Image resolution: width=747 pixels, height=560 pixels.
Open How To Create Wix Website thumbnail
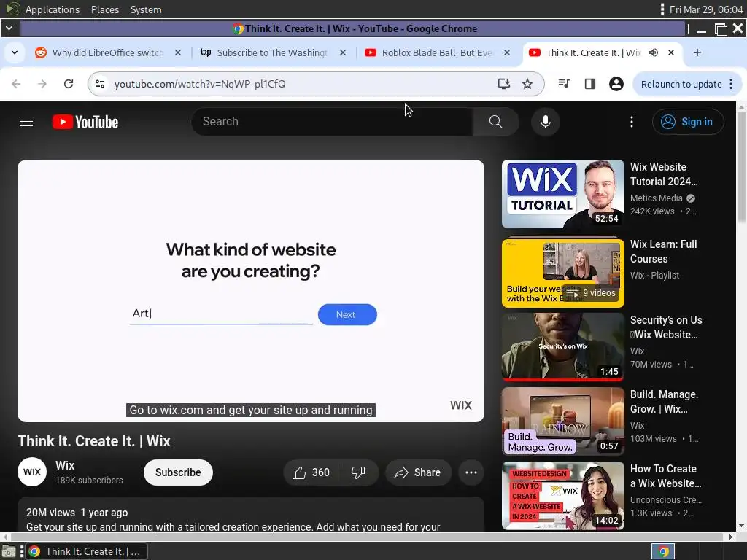[x=562, y=496]
